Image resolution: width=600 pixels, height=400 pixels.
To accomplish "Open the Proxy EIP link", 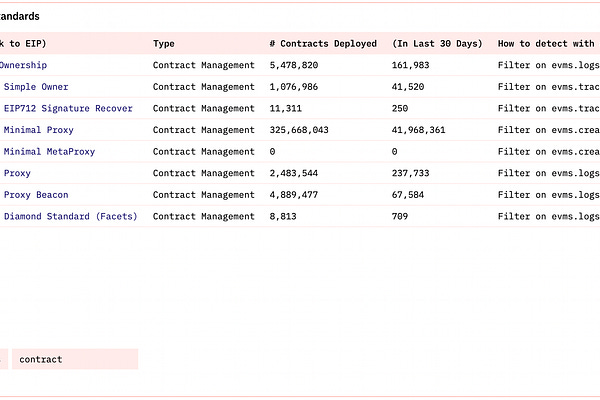I will 17,173.
